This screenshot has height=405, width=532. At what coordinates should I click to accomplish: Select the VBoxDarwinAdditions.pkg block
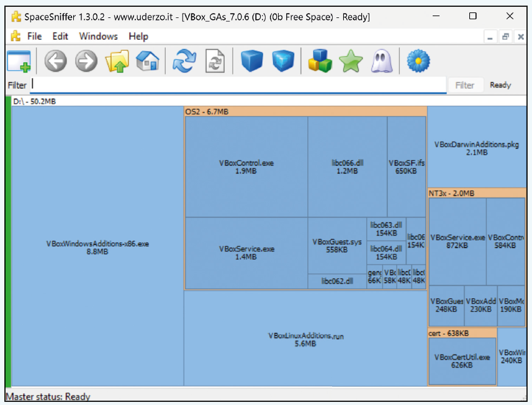point(477,148)
